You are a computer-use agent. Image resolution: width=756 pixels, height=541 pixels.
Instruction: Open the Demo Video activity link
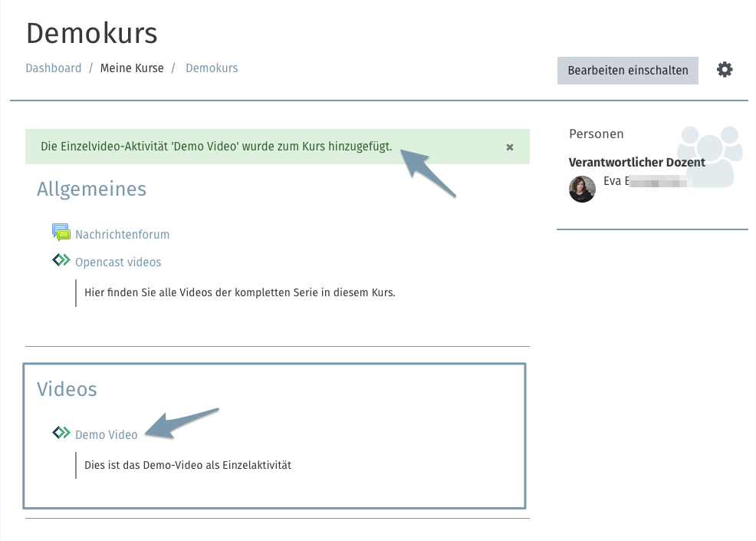tap(107, 435)
